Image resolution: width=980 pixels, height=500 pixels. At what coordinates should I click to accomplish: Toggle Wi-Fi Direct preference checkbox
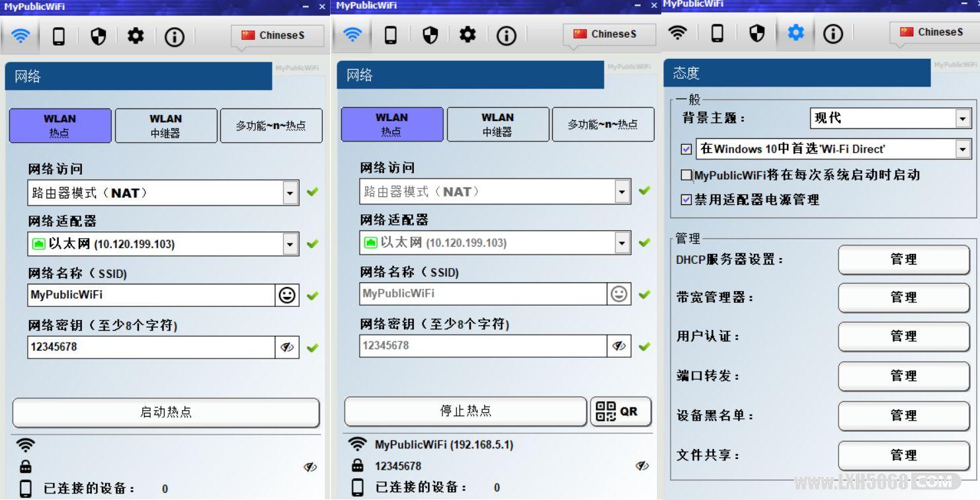(x=686, y=149)
